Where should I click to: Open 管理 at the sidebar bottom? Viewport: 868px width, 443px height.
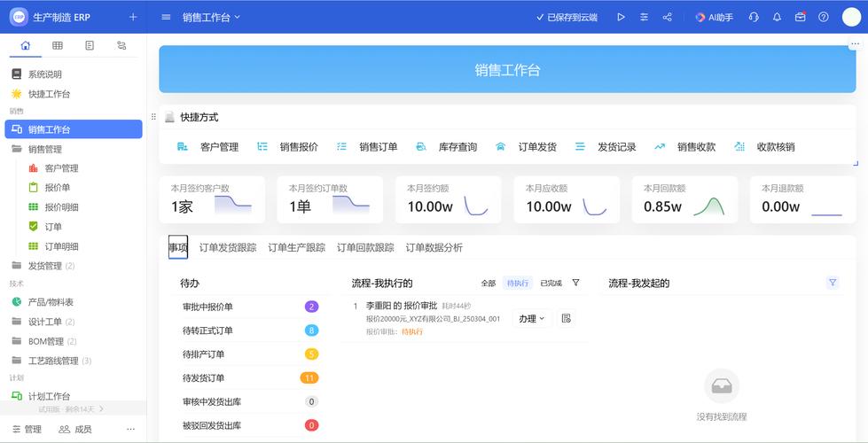27,429
